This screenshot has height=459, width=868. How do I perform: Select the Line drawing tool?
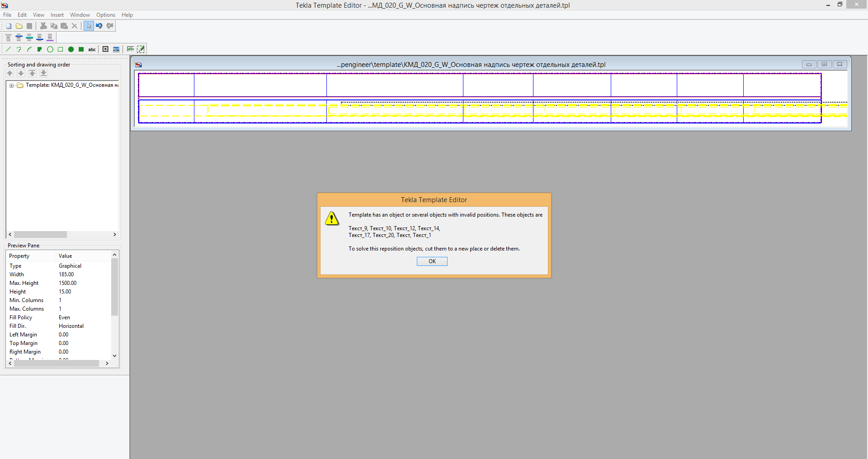[9, 49]
